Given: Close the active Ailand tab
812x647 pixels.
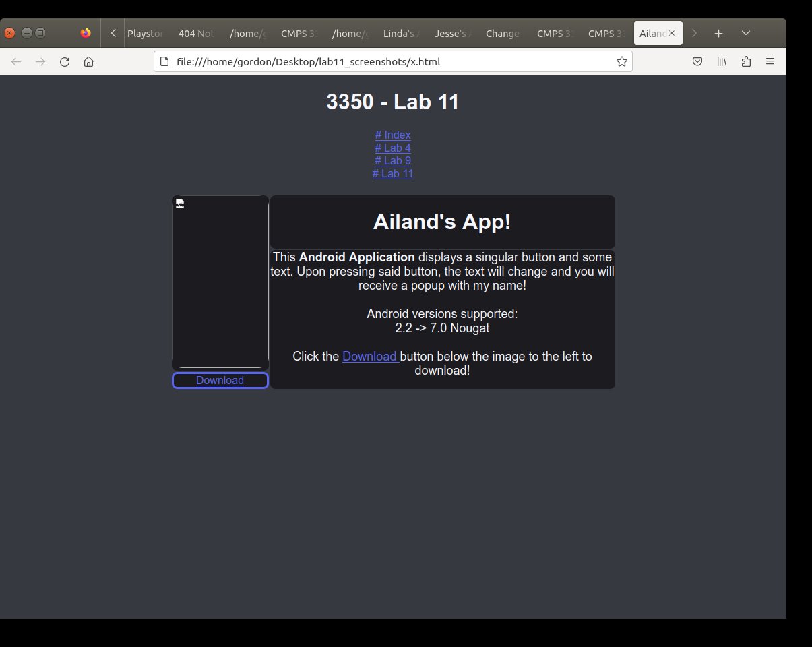Looking at the screenshot, I should 672,33.
